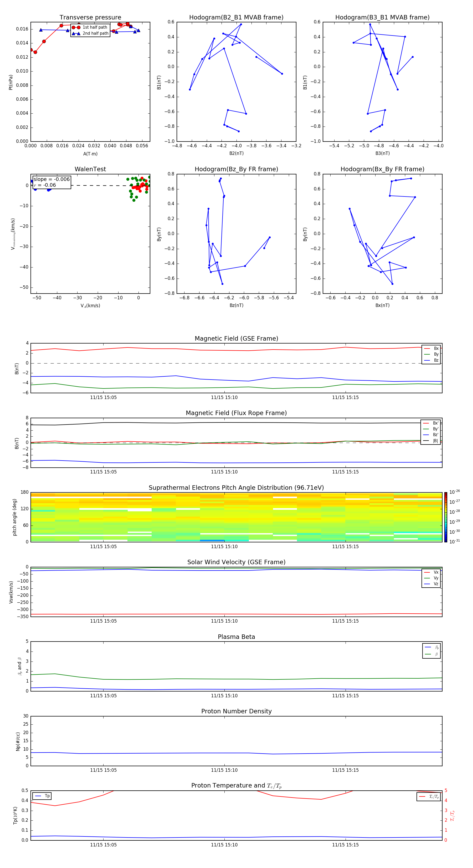Click the "Vsw(km/s)" axis label
The width and height of the screenshot is (473, 868).
coord(11,592)
